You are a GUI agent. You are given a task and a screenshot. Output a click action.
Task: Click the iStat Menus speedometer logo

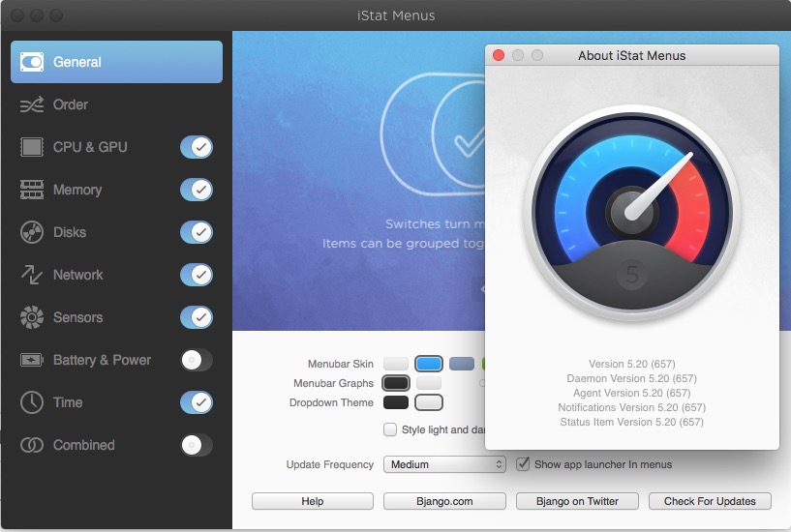[631, 212]
